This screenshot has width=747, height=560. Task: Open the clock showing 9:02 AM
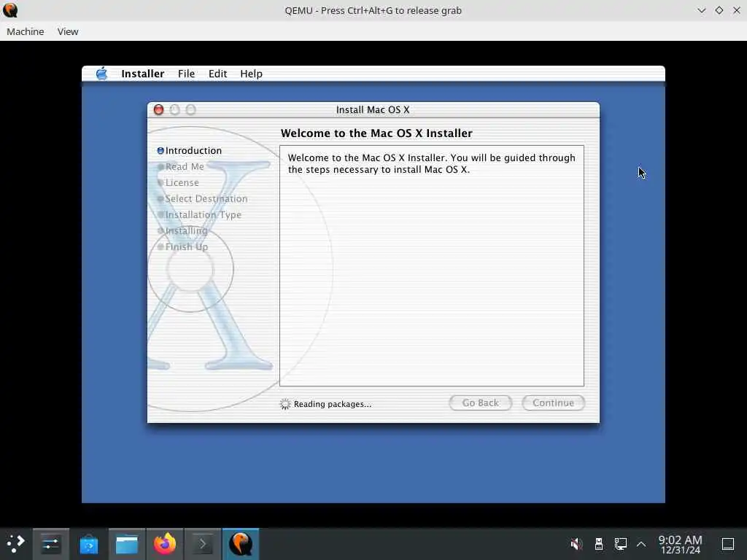681,544
